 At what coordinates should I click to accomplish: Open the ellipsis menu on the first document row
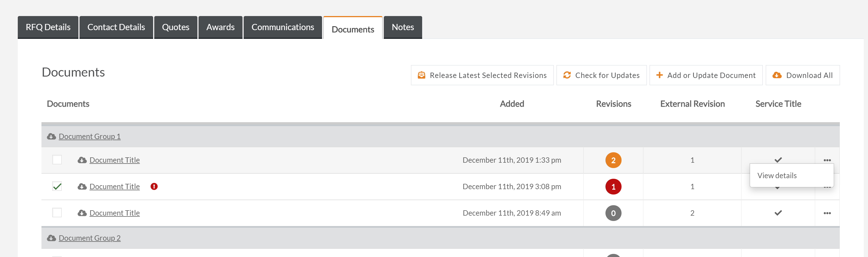tap(828, 160)
